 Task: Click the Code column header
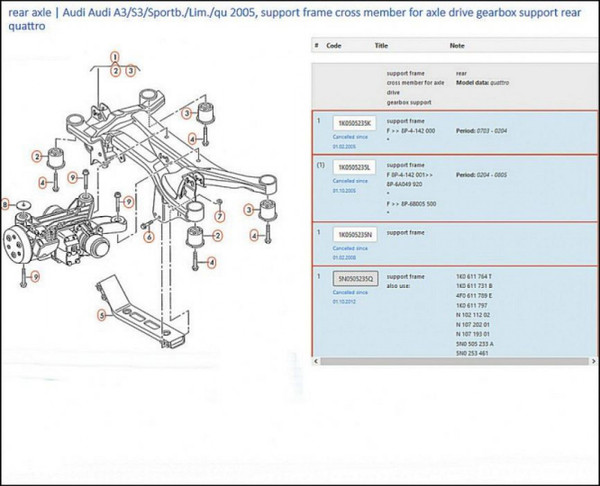coord(334,45)
